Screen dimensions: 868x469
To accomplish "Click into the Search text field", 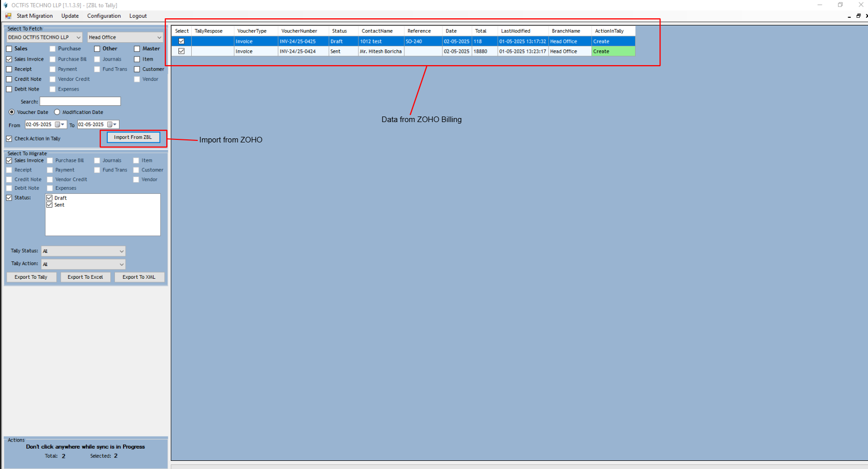I will click(80, 102).
